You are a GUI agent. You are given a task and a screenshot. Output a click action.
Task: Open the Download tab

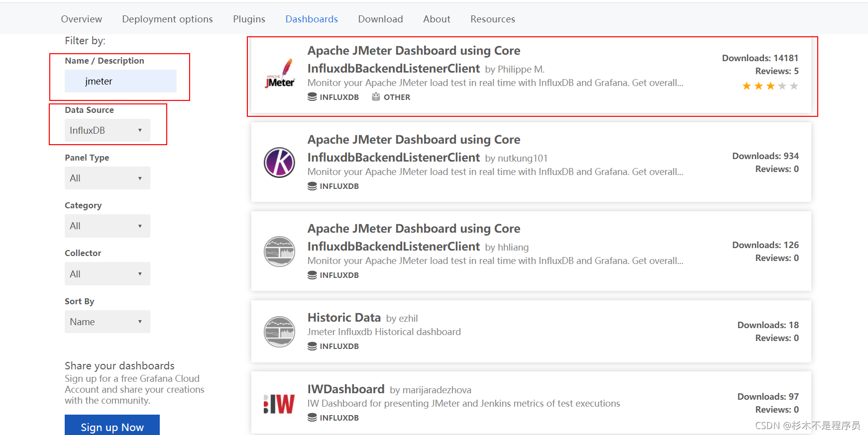[x=380, y=19]
